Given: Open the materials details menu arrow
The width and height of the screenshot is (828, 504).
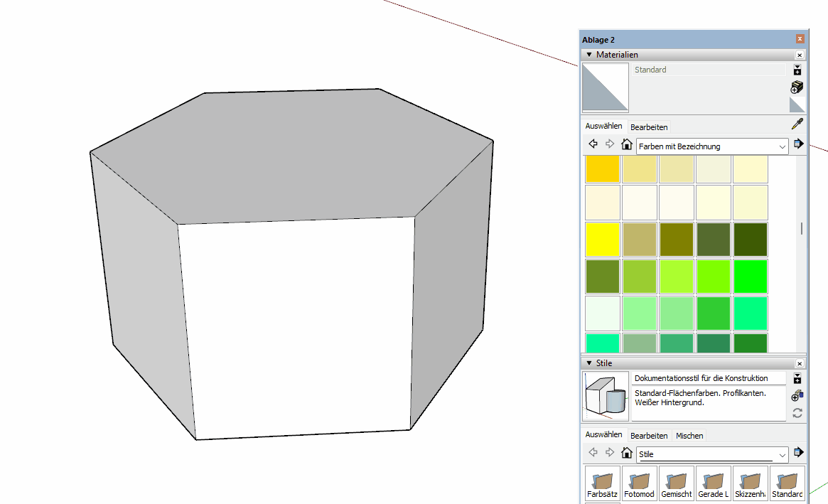Looking at the screenshot, I should [x=798, y=144].
